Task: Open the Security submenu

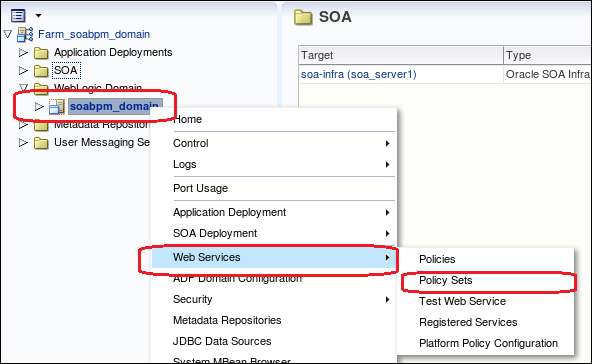Action: pyautogui.click(x=274, y=299)
